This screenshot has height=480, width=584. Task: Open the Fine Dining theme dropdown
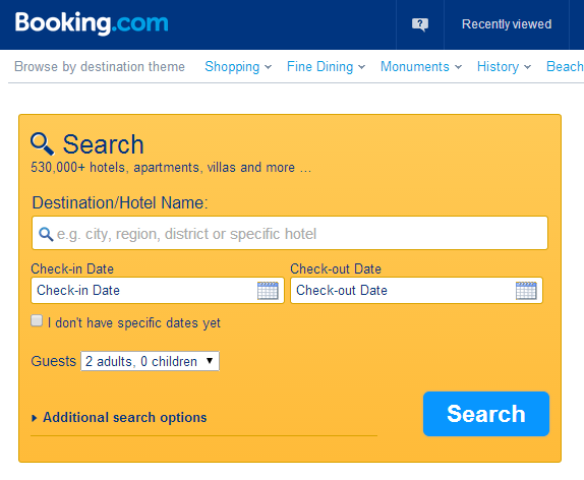tap(326, 67)
